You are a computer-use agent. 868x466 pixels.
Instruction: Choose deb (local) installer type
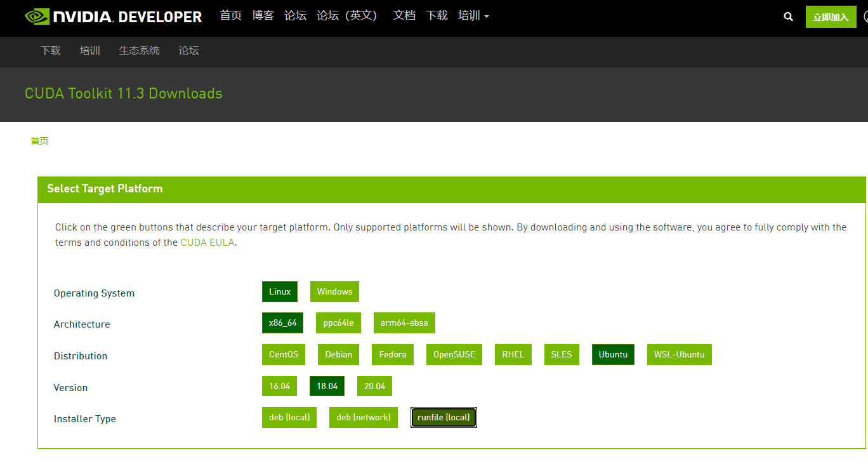coord(289,418)
